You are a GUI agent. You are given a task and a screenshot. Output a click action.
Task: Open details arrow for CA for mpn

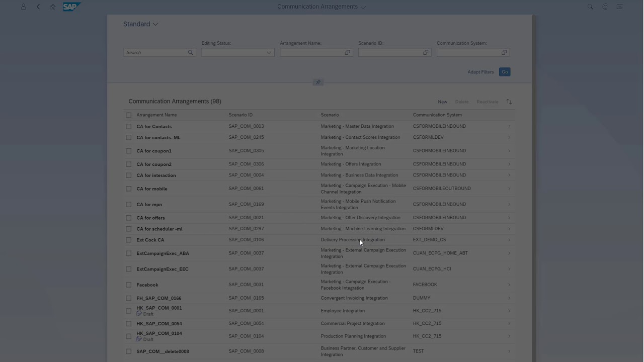click(509, 204)
